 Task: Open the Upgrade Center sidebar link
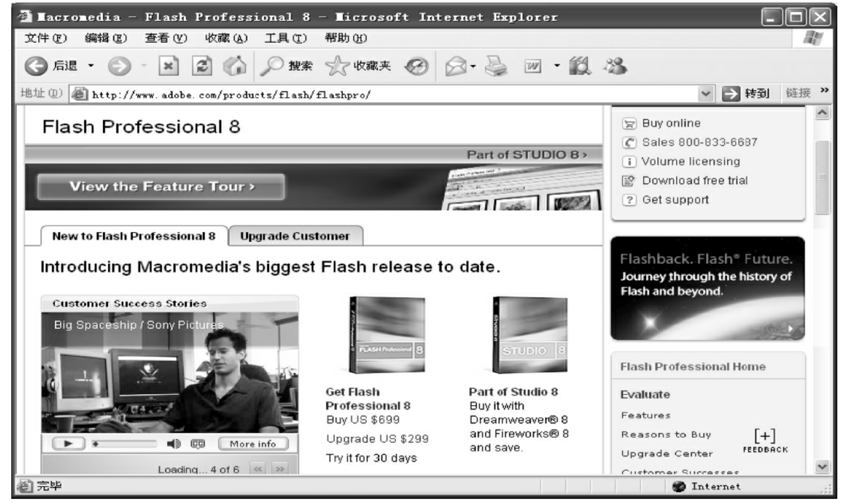pyautogui.click(x=667, y=453)
